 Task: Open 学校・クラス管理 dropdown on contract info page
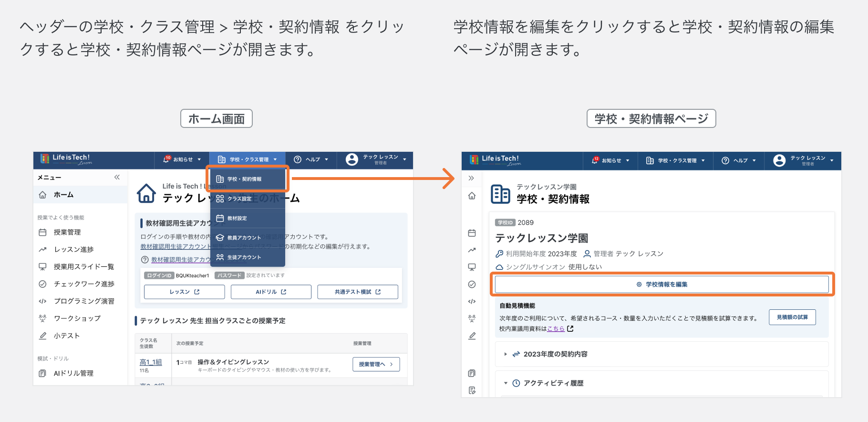pyautogui.click(x=675, y=161)
